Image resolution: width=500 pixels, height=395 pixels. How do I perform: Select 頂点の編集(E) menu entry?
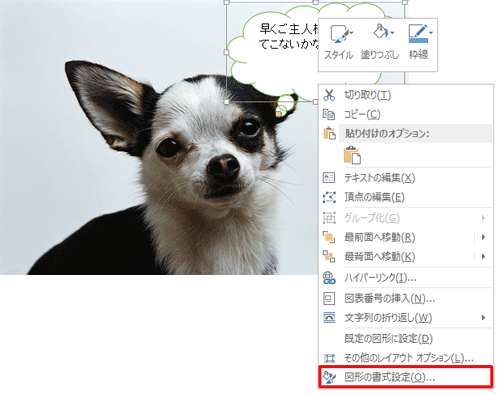406,197
